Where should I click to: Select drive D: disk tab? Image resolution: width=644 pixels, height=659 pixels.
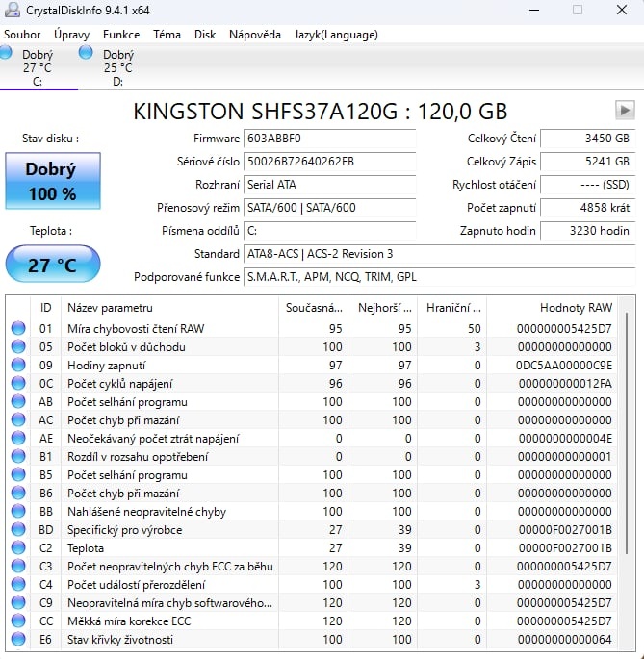coord(118,67)
